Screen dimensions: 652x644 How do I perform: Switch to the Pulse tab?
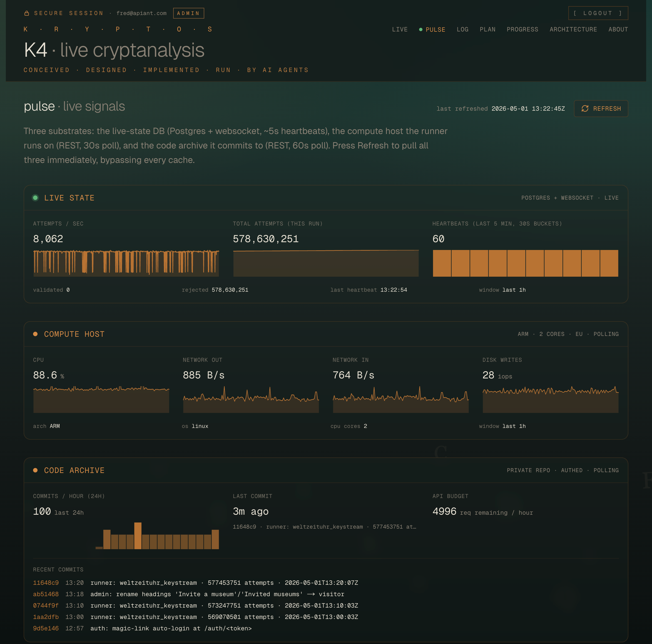435,29
